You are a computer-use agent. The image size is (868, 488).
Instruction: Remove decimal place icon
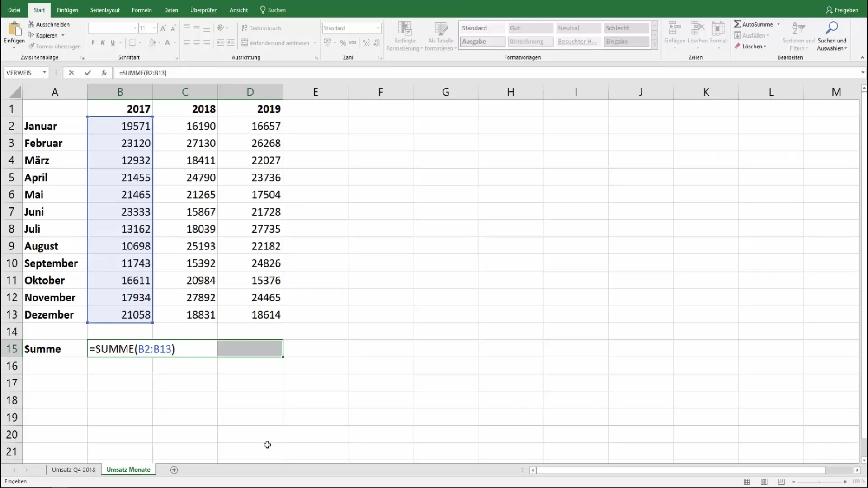pyautogui.click(x=377, y=43)
